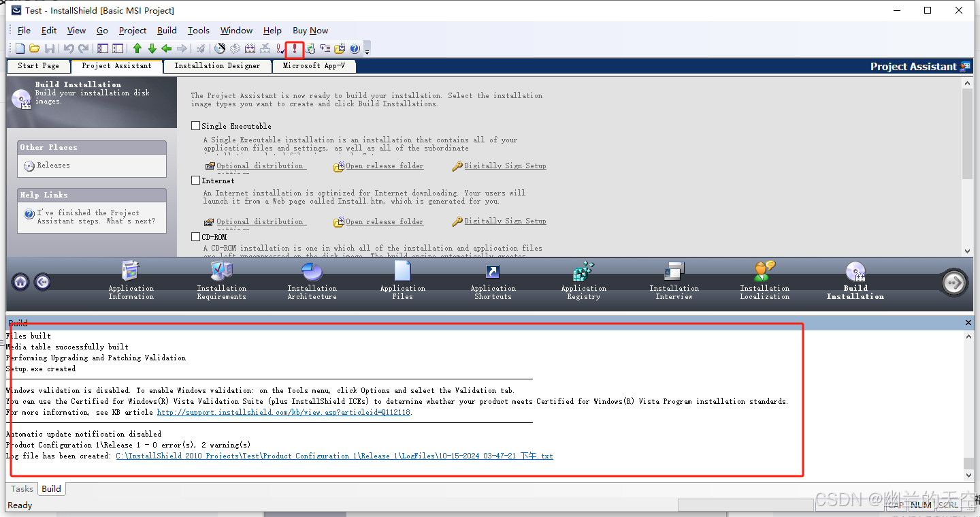Switch to the Installation Designer tab

[x=217, y=66]
